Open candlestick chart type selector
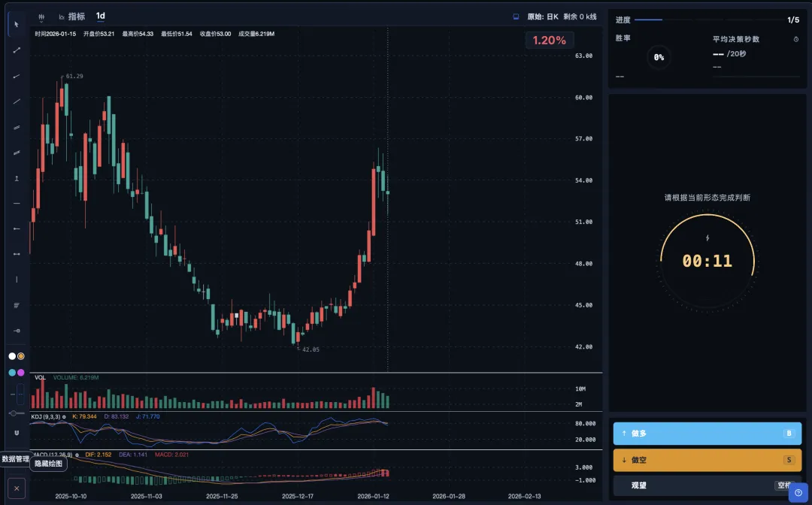812x505 pixels. coord(41,17)
